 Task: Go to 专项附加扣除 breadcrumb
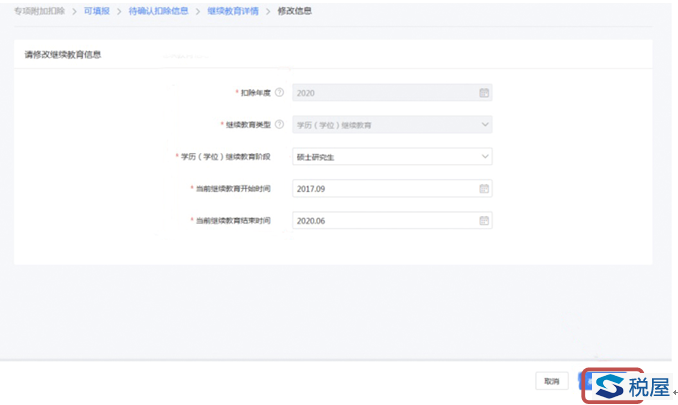(38, 11)
